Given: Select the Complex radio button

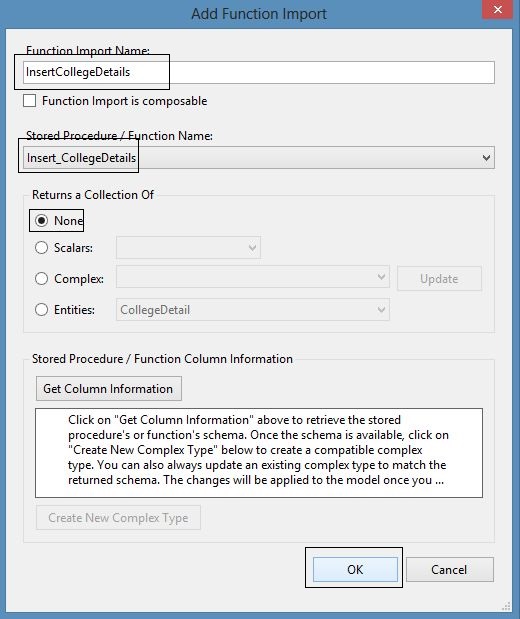Looking at the screenshot, I should coord(41,279).
